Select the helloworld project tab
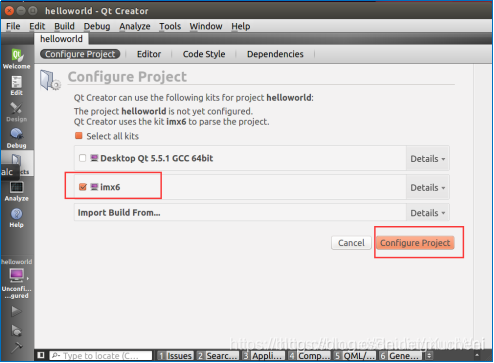Viewport: 494px width, 363px height. pyautogui.click(x=61, y=39)
